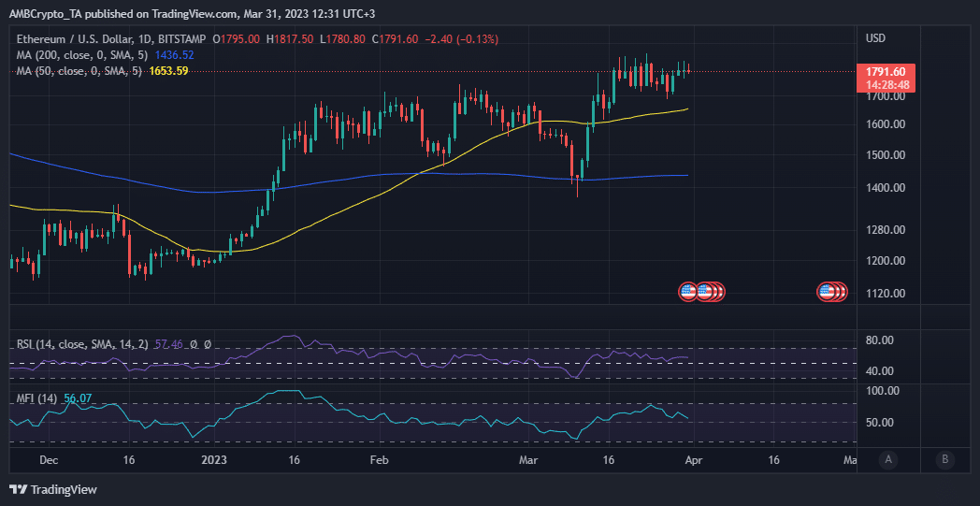
Task: Click the yellow MA 50 value 1653.59
Action: tap(169, 71)
